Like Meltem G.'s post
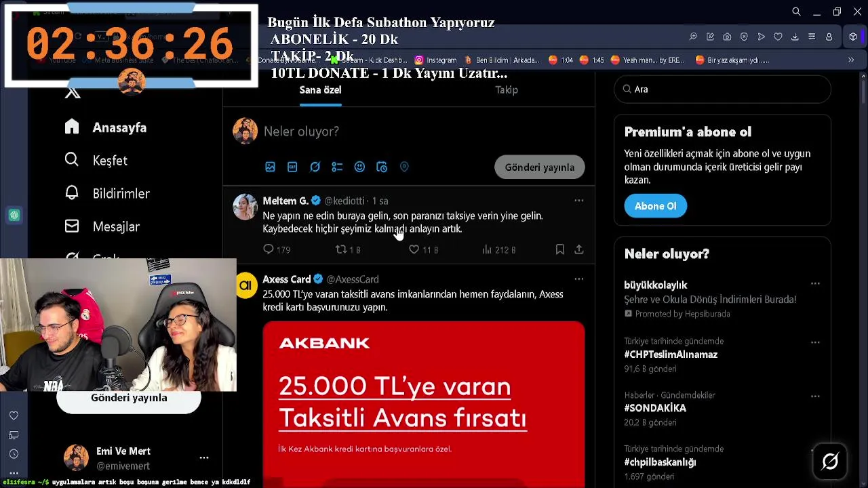The image size is (868, 488). tap(414, 249)
